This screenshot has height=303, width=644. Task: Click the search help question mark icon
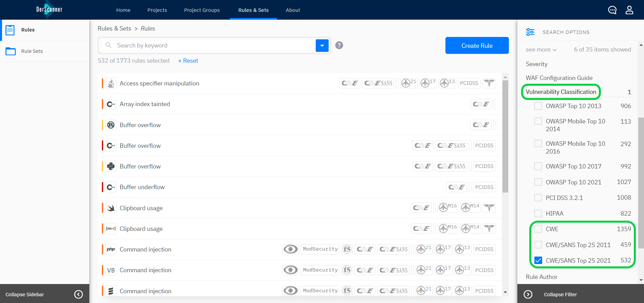[339, 45]
